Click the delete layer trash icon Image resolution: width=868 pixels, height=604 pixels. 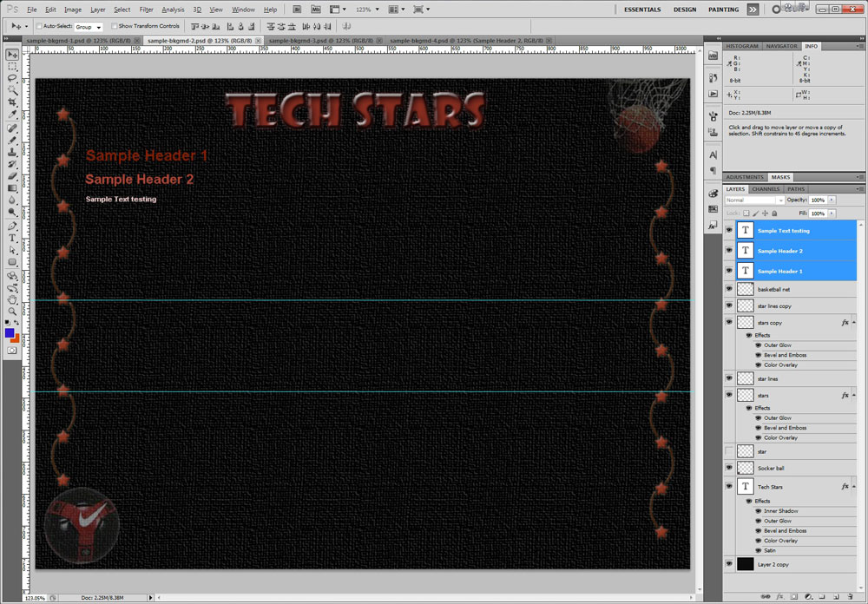coord(848,597)
